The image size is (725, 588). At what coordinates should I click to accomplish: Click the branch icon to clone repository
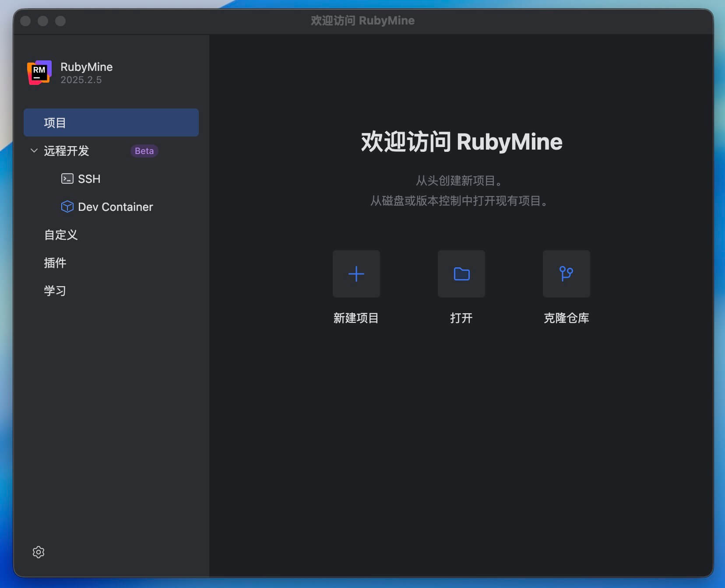point(566,274)
